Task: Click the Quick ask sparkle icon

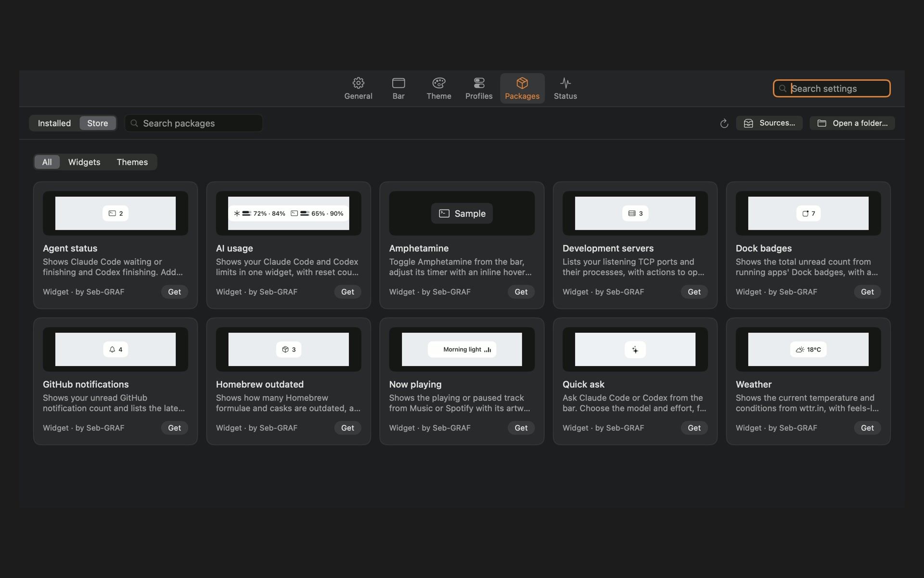Action: point(635,350)
